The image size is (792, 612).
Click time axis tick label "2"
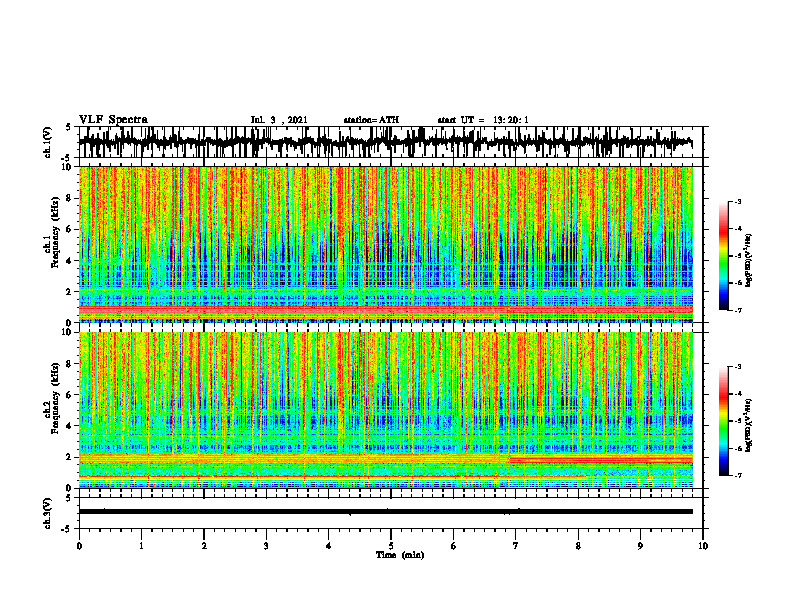click(x=204, y=546)
